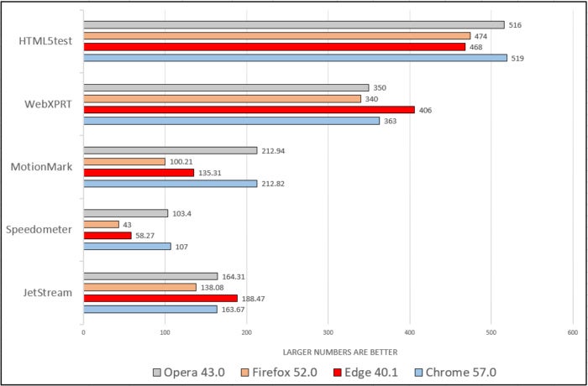This screenshot has width=588, height=386.
Task: Select the data value 516
Action: coord(515,25)
